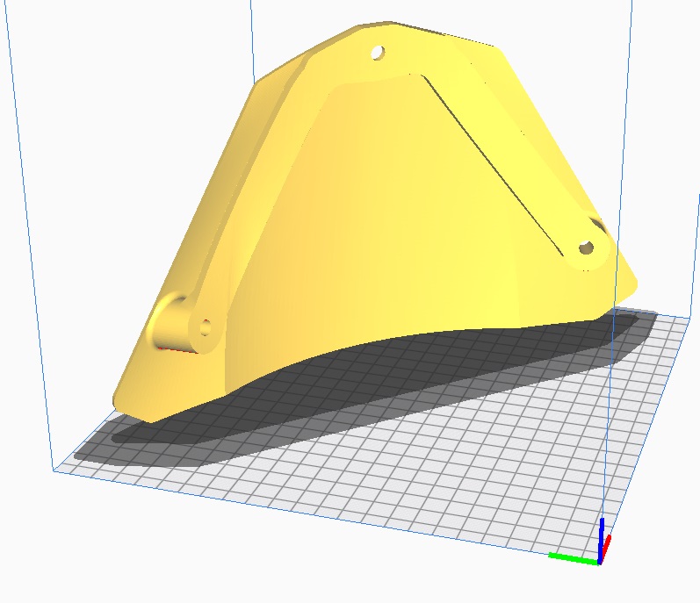Click the front-left corner of the build plate
The image size is (700, 603).
(54, 470)
